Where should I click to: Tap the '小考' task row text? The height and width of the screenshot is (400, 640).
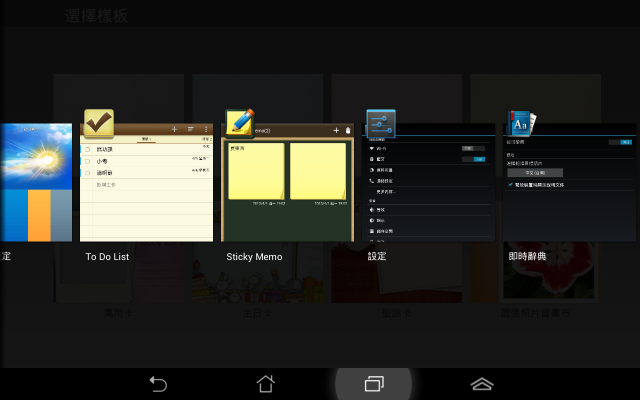[102, 161]
